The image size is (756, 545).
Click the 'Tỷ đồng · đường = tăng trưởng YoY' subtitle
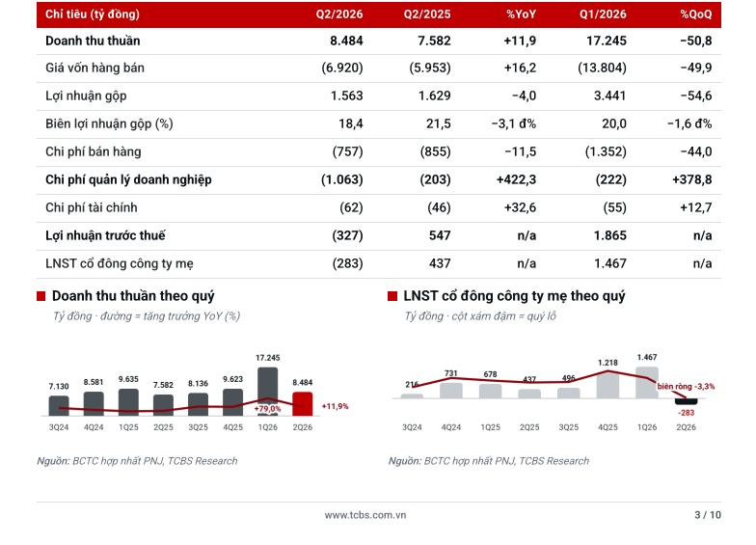147,316
